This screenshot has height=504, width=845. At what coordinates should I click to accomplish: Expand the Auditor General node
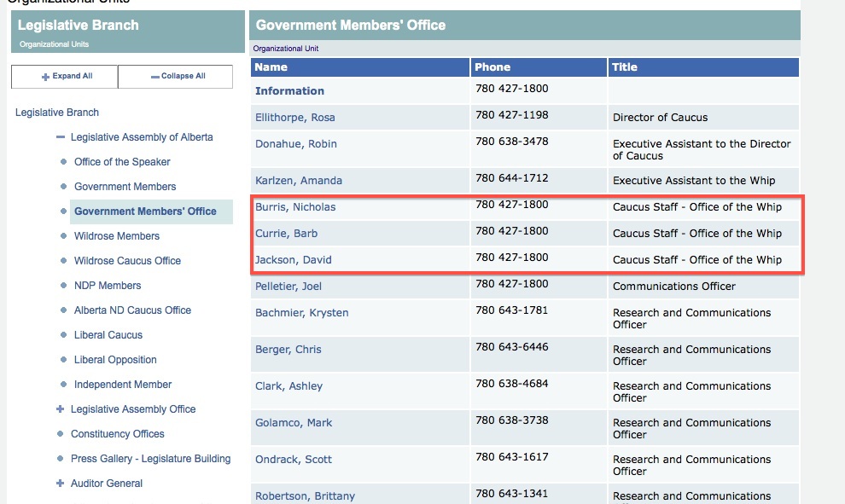pyautogui.click(x=60, y=483)
